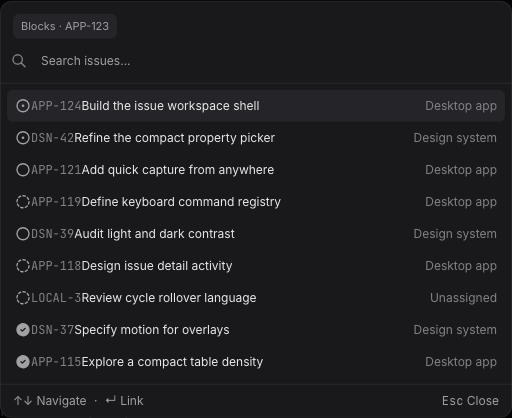This screenshot has height=418, width=512.
Task: Click the dashed status icon for APP-118
Action: tap(23, 266)
